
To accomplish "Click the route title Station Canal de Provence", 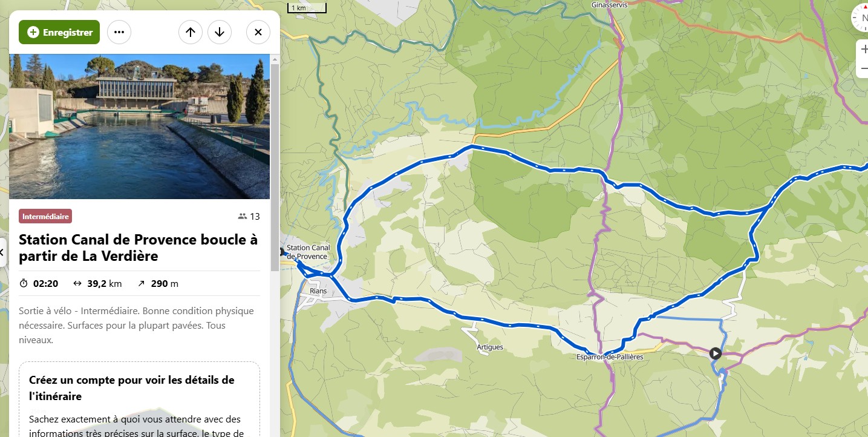I will point(138,248).
